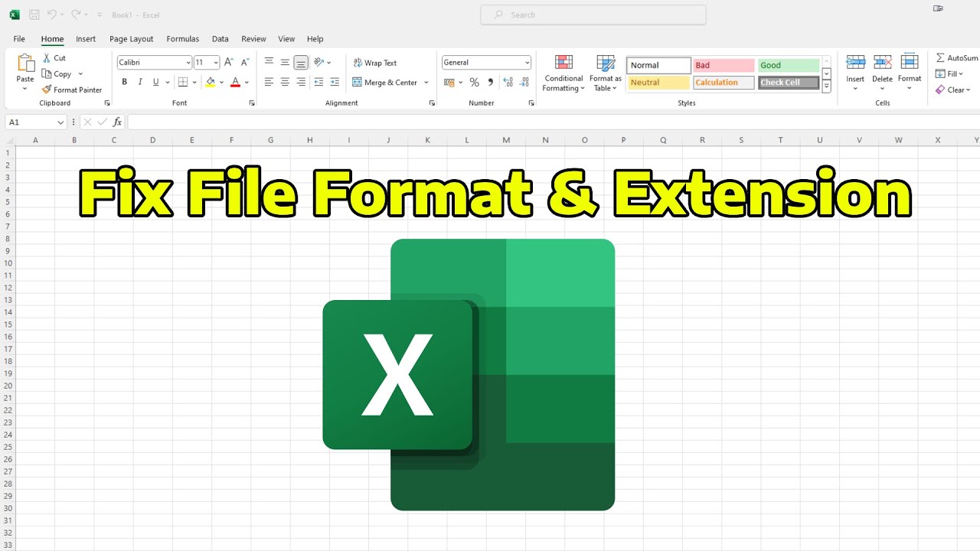
Task: Open the Calibri font name dropdown
Action: 188,63
